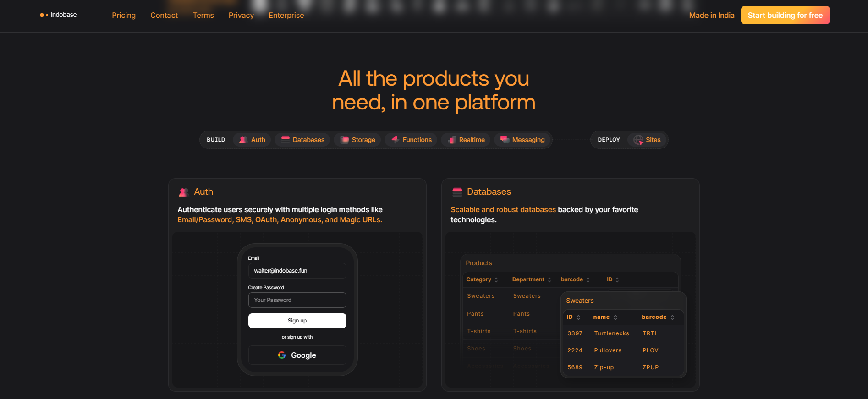This screenshot has width=868, height=399.
Task: Click the Auth card title
Action: click(x=203, y=192)
